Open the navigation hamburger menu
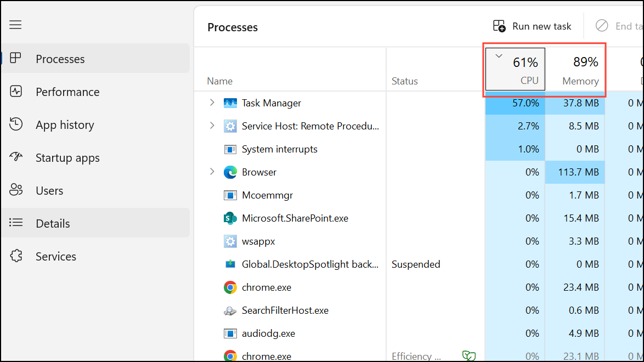 (x=15, y=24)
